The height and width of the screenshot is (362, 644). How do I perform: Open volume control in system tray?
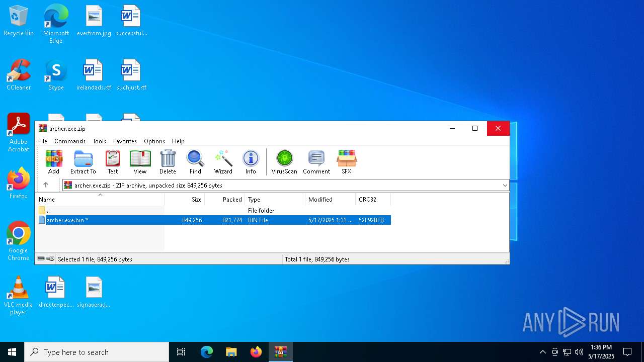(579, 352)
